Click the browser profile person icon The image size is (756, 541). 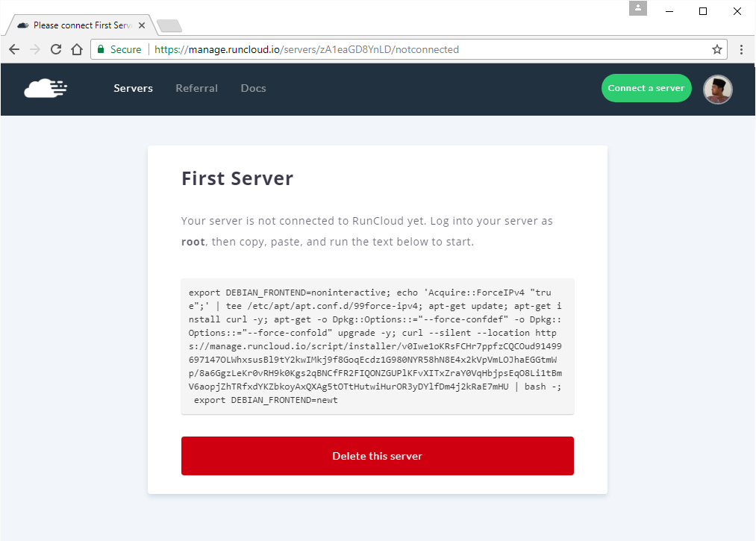click(x=637, y=8)
